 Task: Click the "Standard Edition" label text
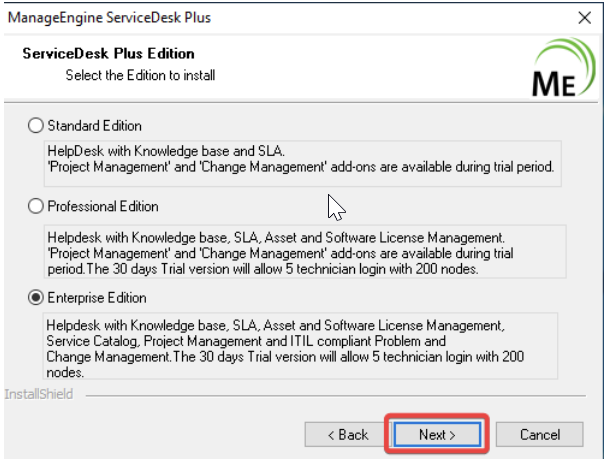point(95,126)
